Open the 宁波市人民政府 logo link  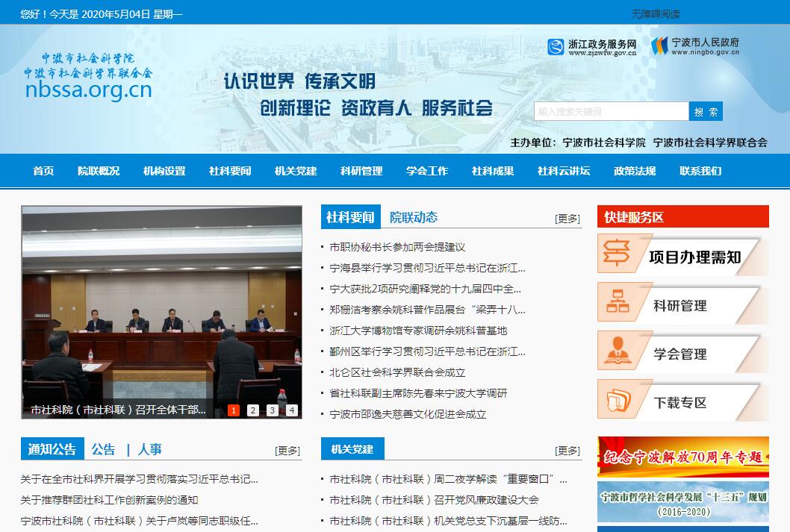(x=694, y=46)
